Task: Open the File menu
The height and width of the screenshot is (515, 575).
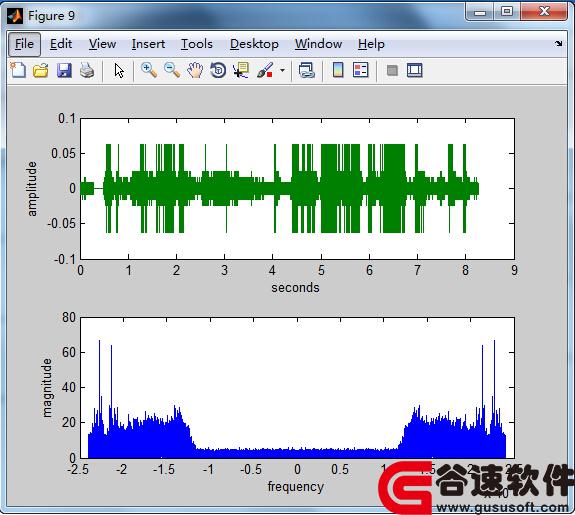Action: click(x=24, y=44)
